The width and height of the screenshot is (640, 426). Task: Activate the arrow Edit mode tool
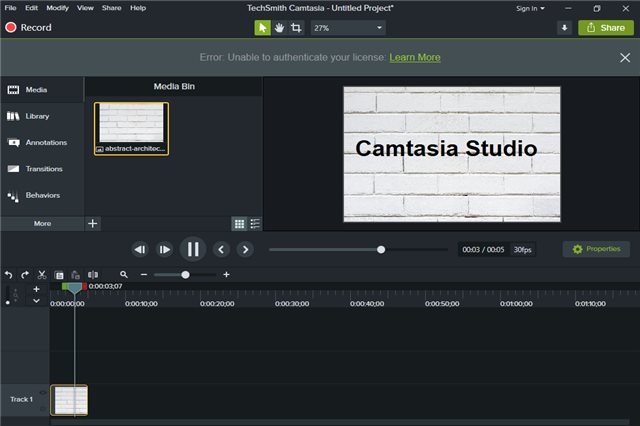pyautogui.click(x=262, y=28)
